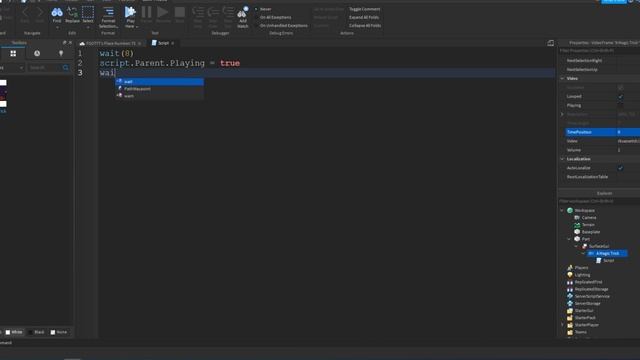Open the Find binoculars tool

click(57, 13)
